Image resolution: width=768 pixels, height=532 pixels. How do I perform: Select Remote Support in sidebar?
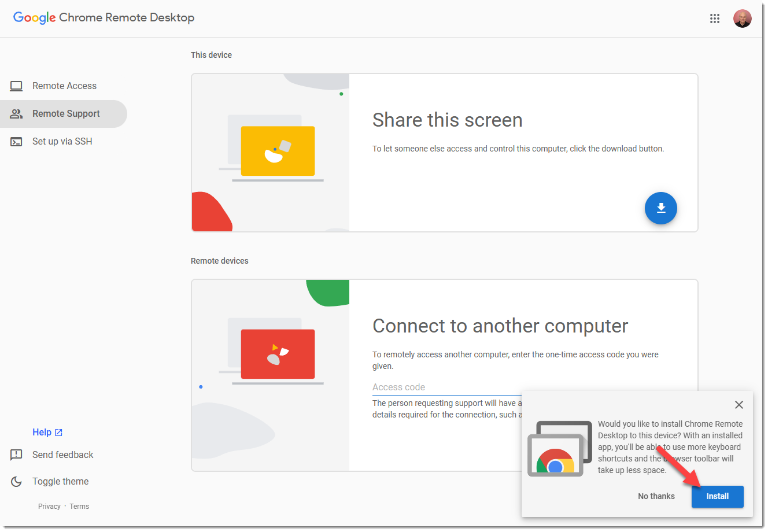pos(64,114)
